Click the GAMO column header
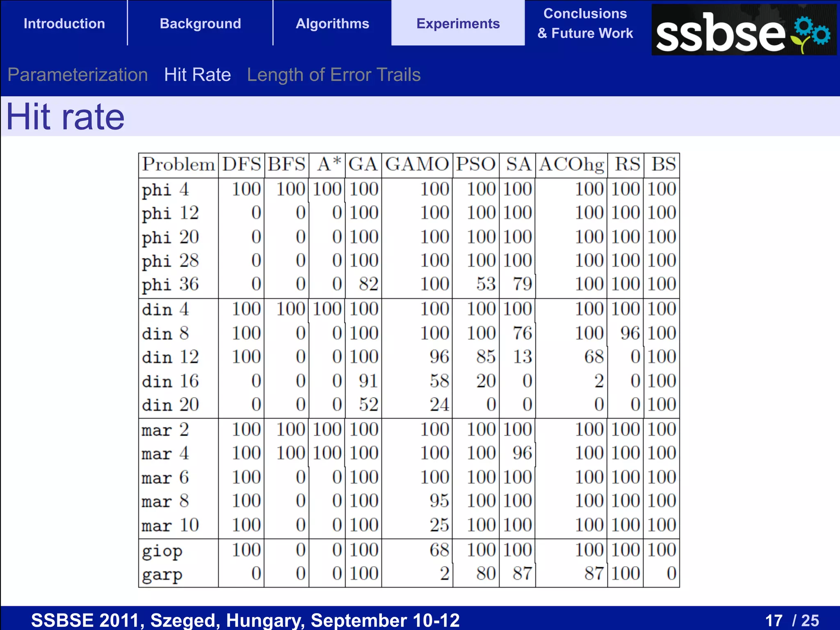840x630 pixels. click(x=417, y=164)
